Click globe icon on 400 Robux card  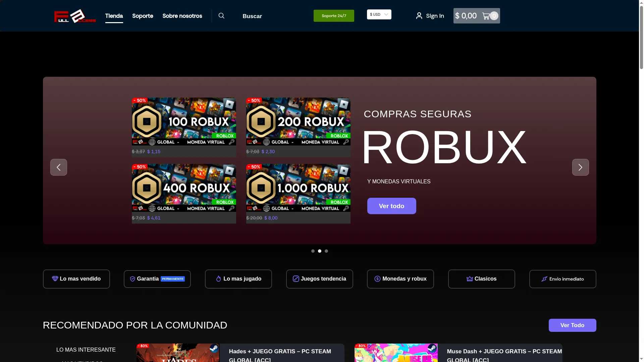(x=152, y=208)
